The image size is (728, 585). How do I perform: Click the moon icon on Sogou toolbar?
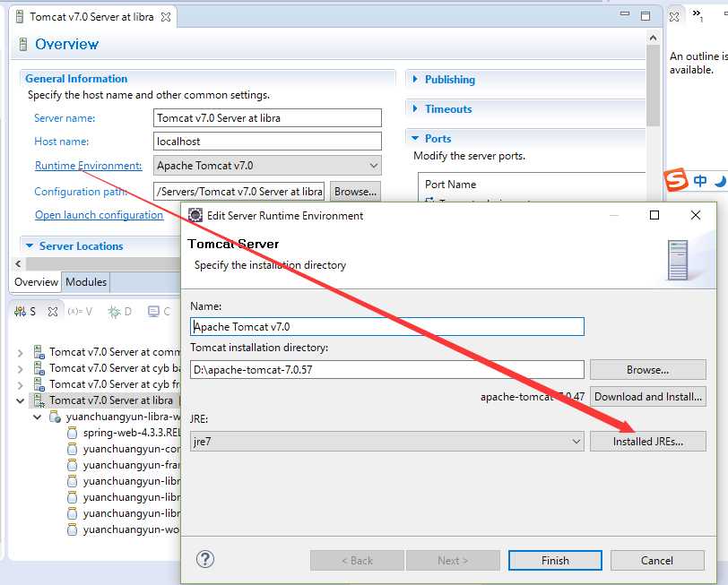click(720, 181)
